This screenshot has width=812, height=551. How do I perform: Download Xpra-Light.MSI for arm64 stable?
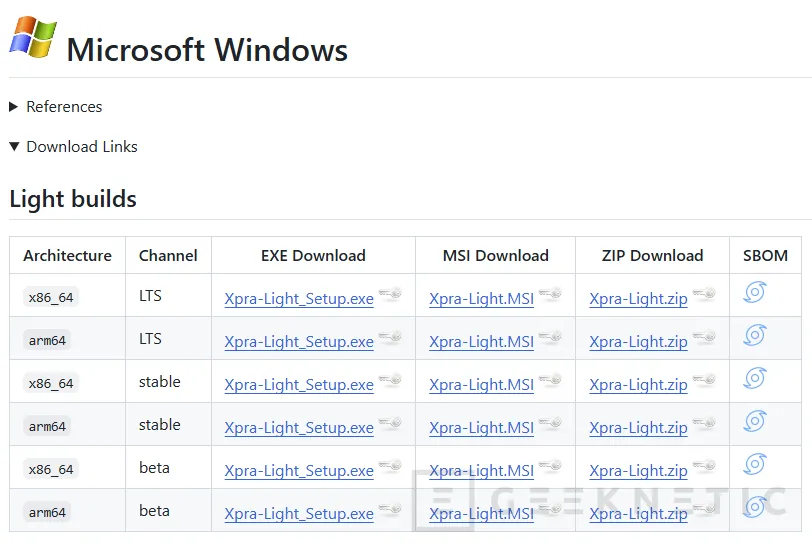point(481,428)
